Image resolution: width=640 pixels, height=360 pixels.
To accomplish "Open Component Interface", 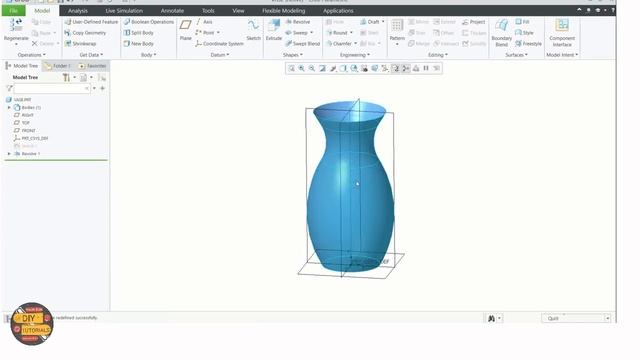I will tap(562, 33).
